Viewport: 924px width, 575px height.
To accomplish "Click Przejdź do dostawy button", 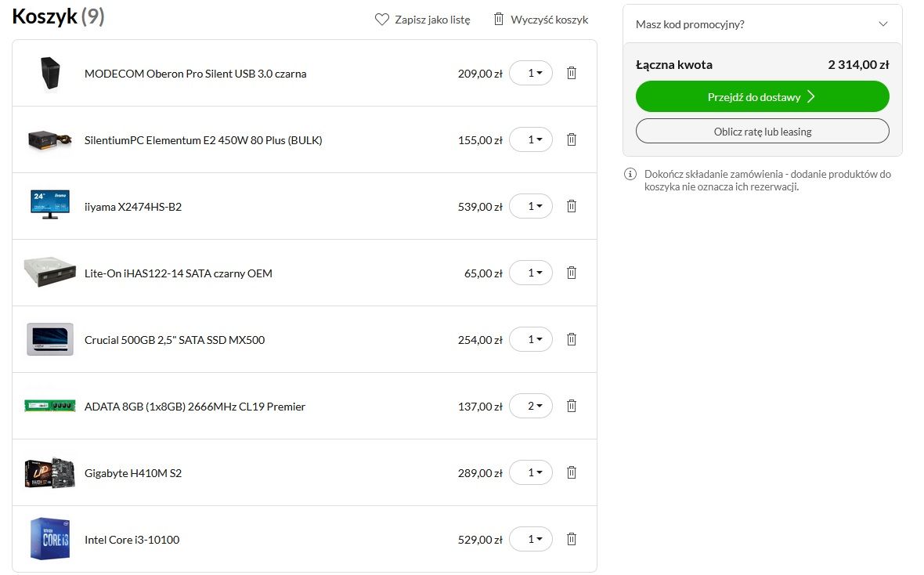I will [762, 96].
